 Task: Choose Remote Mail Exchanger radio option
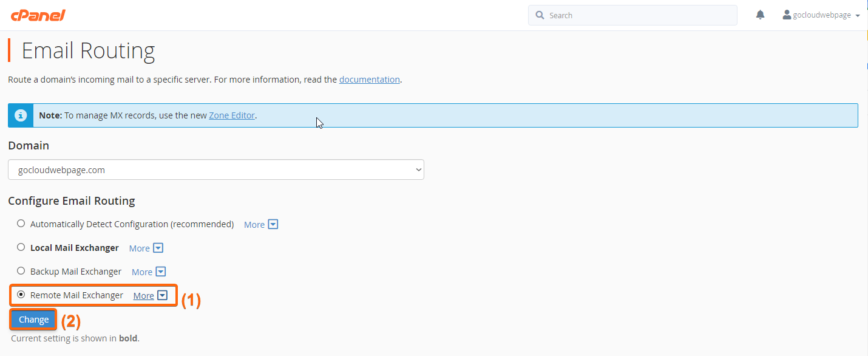(21, 295)
